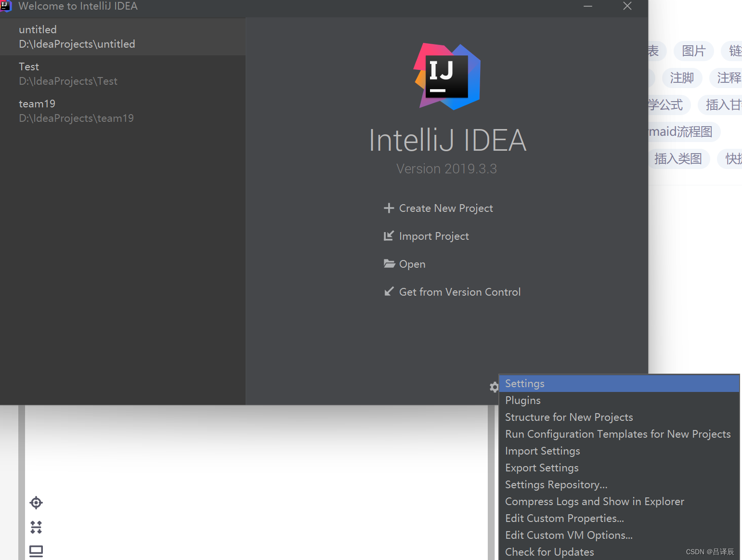Click the maid流程图 chip in background editor
The width and height of the screenshot is (742, 560).
pyautogui.click(x=684, y=132)
